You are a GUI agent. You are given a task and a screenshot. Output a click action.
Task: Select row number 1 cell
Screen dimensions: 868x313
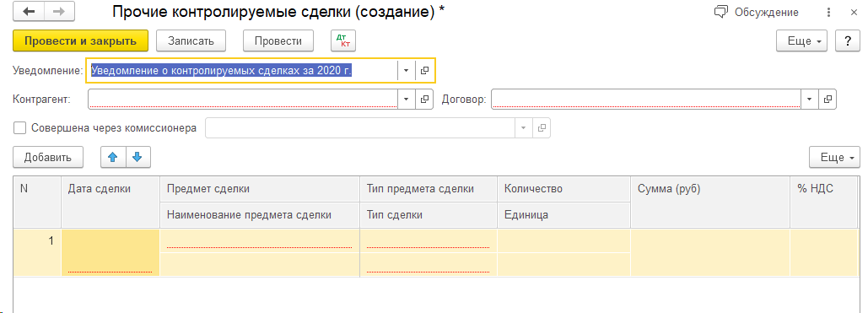[x=37, y=252]
